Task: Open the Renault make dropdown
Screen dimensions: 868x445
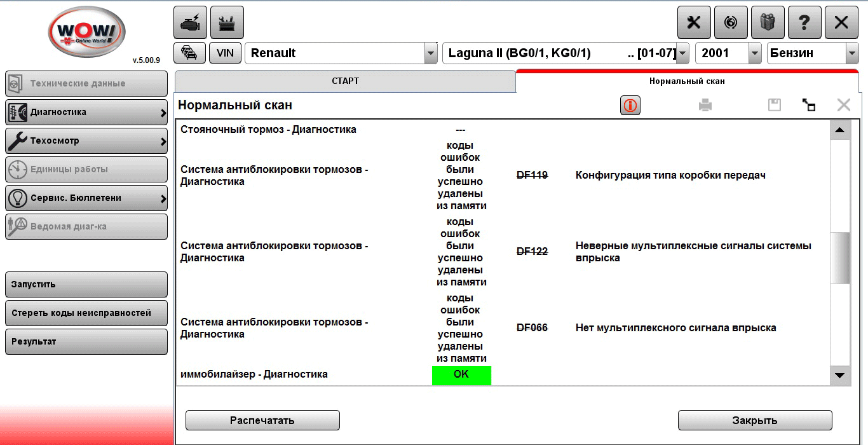Action: [431, 53]
